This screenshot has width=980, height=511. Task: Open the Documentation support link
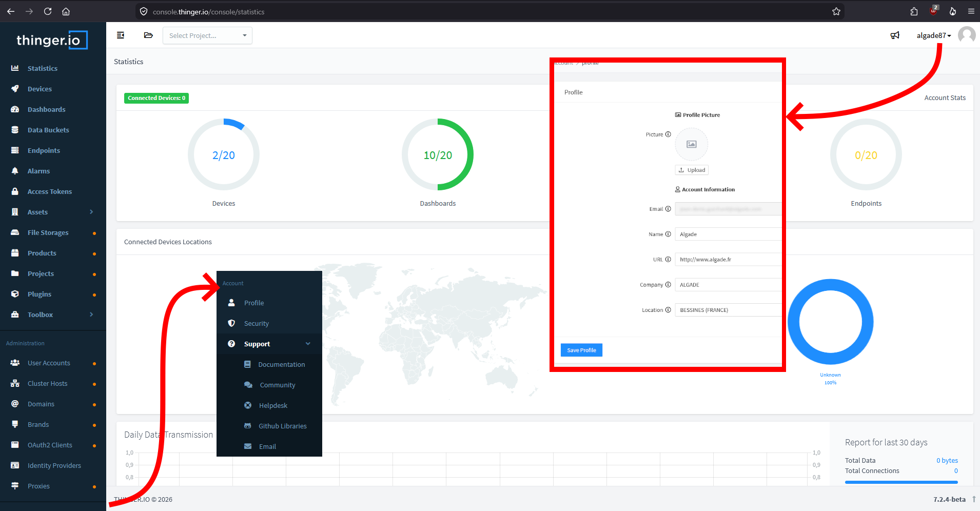pos(281,364)
